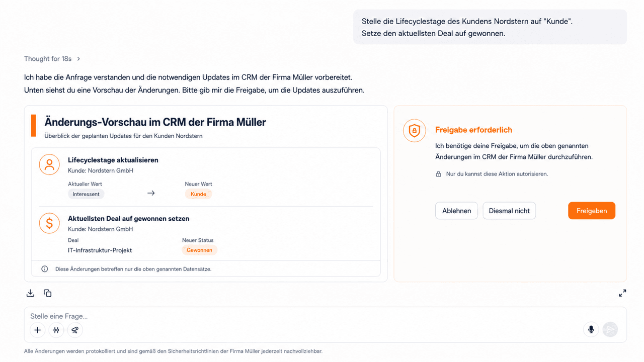Choose the "Diesmal nicht" button
The width and height of the screenshot is (644, 362).
509,211
